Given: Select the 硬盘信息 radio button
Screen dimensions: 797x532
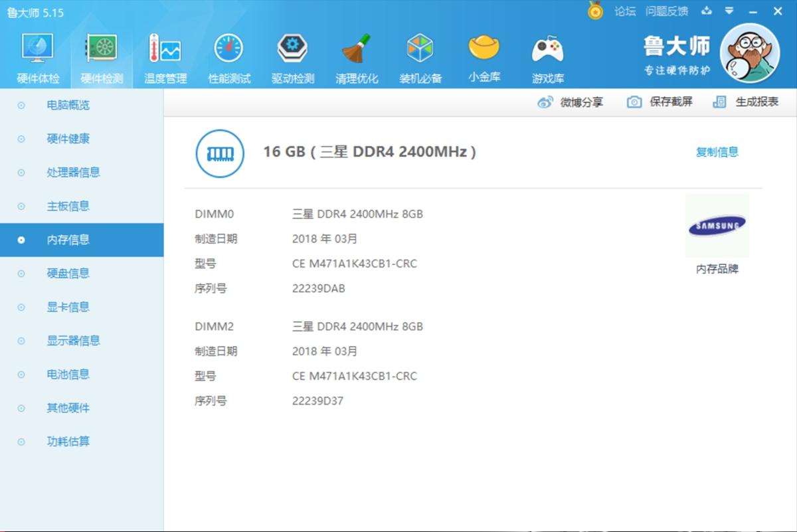Looking at the screenshot, I should (x=20, y=273).
